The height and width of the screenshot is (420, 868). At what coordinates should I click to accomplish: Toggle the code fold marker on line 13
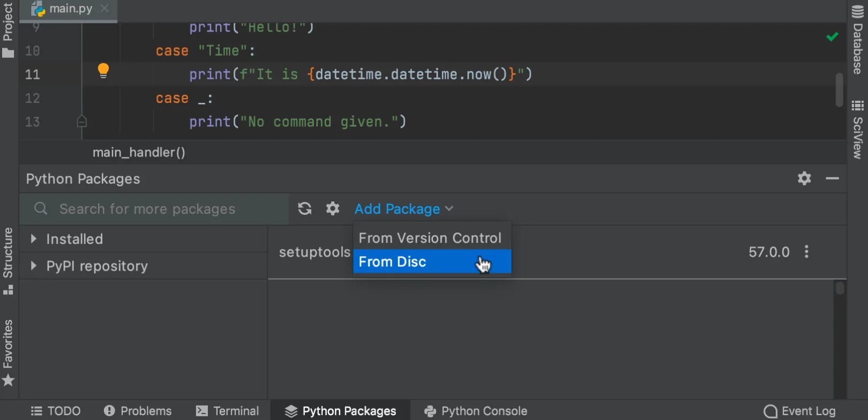[x=81, y=122]
